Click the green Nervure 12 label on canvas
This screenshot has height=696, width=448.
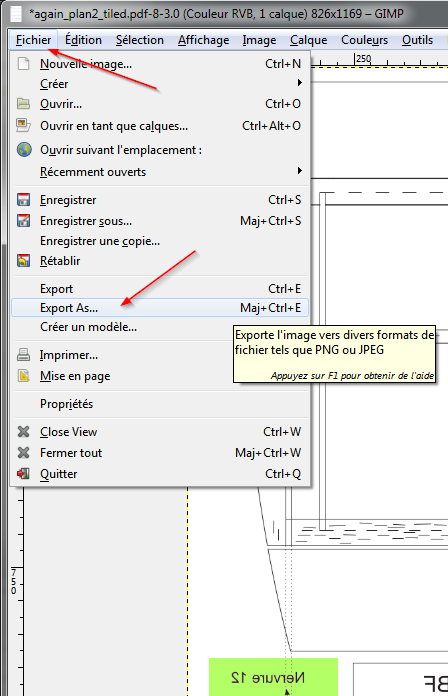(x=273, y=677)
